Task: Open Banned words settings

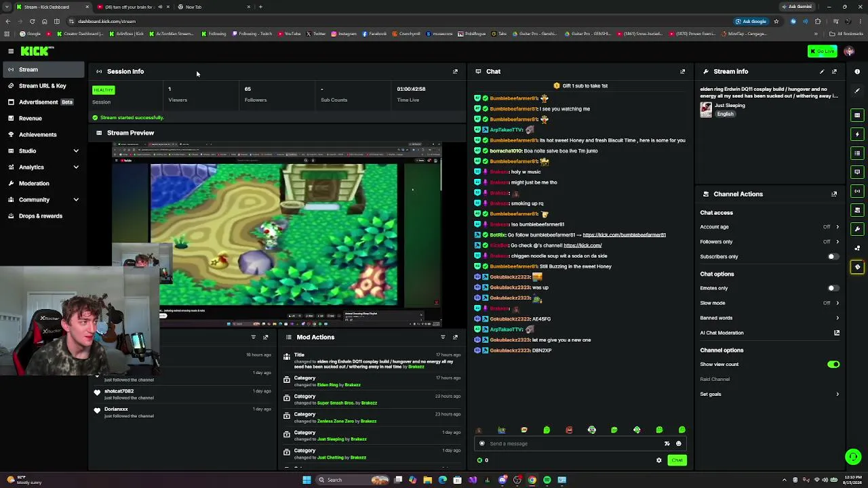Action: 770,318
